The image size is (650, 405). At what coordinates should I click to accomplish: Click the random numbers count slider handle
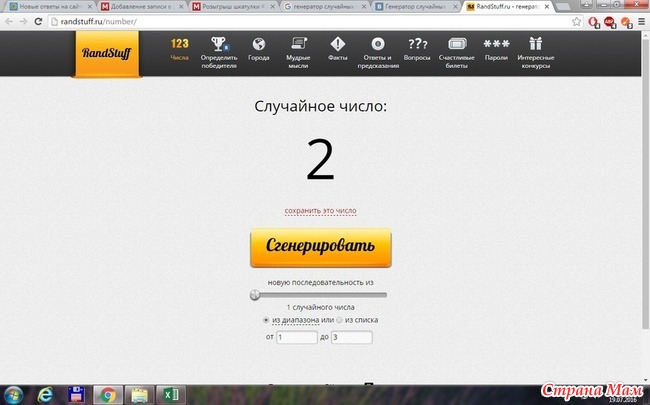255,295
